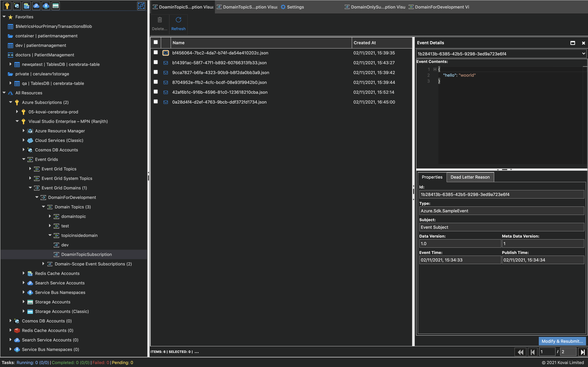Select Dead Letter Reason tab
588x367 pixels.
[470, 177]
